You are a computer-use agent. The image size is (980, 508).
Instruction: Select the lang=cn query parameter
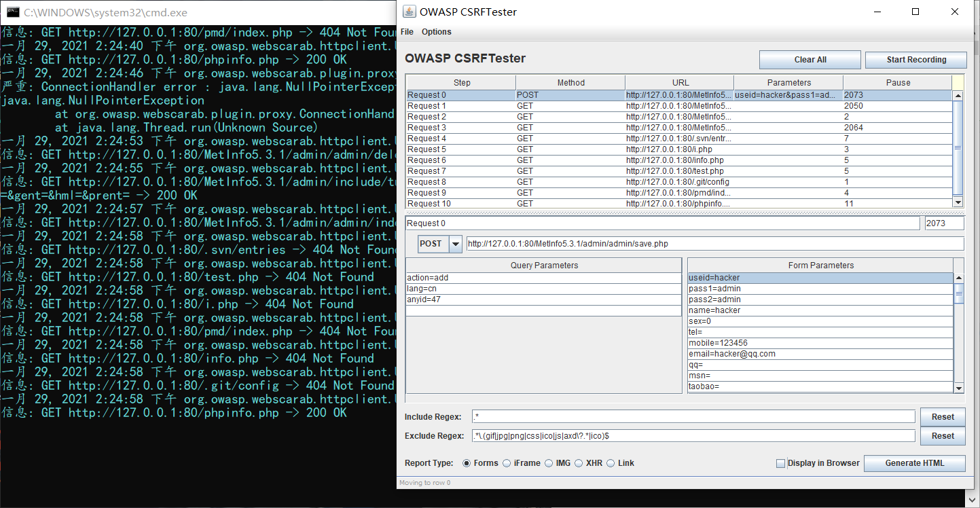coord(543,289)
